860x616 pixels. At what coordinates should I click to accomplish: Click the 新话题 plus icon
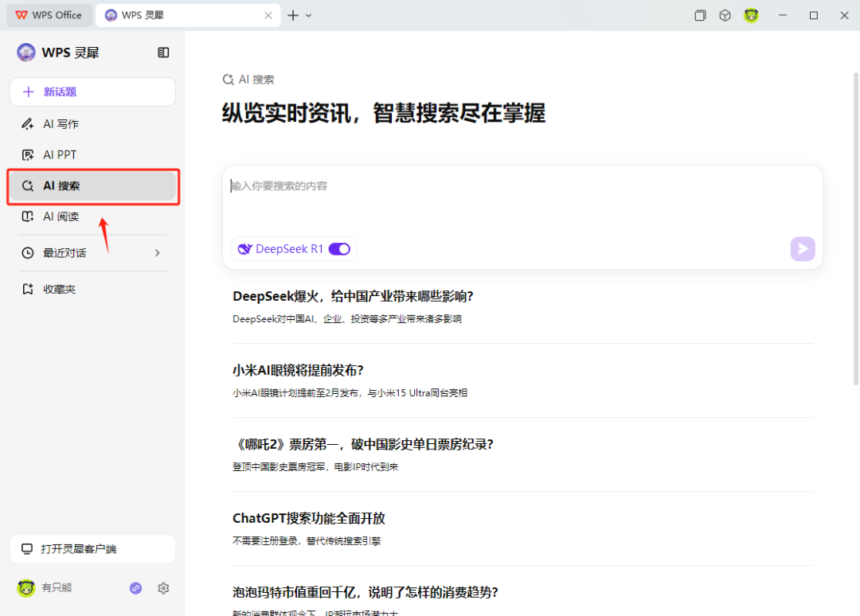click(x=29, y=92)
